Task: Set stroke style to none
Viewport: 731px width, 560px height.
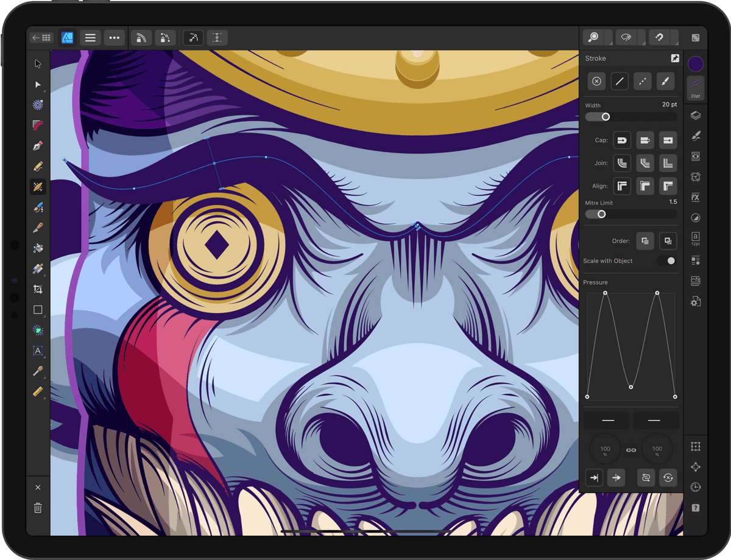Action: [597, 81]
